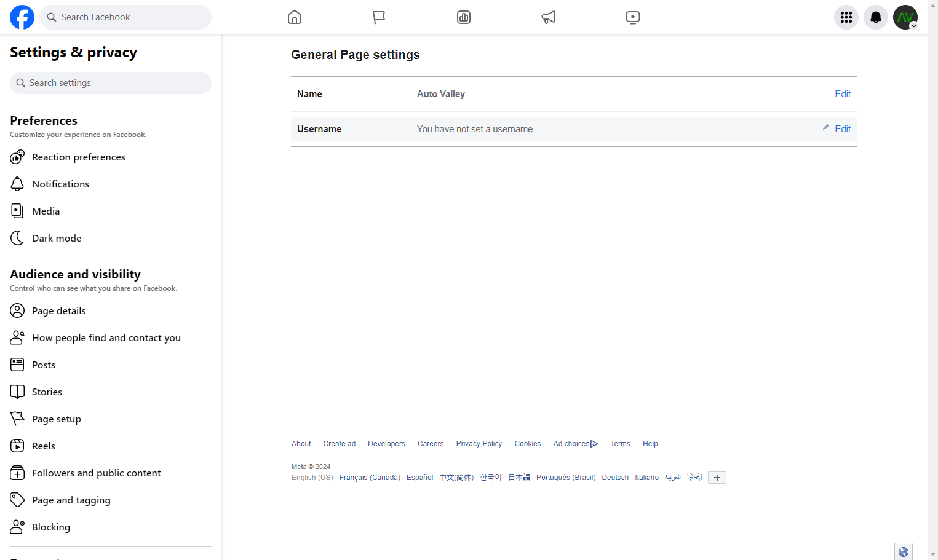
Task: Switch language to Français (Canada)
Action: [370, 478]
